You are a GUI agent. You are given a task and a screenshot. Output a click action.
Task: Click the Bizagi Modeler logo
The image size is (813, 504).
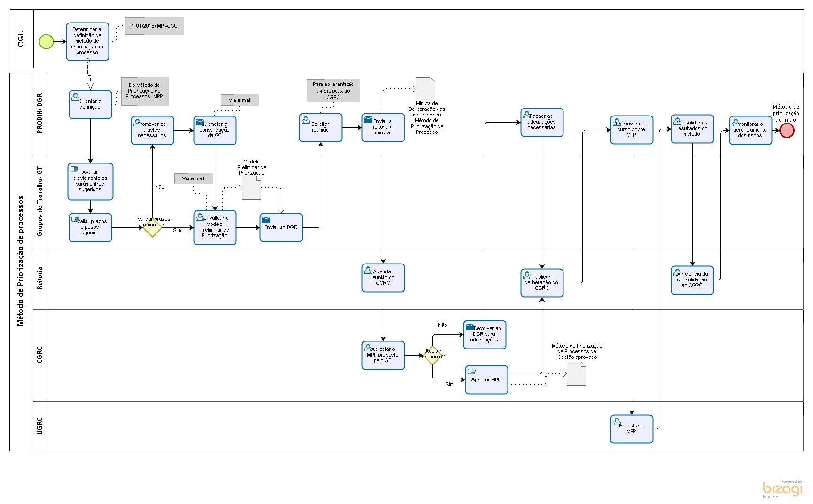(782, 489)
